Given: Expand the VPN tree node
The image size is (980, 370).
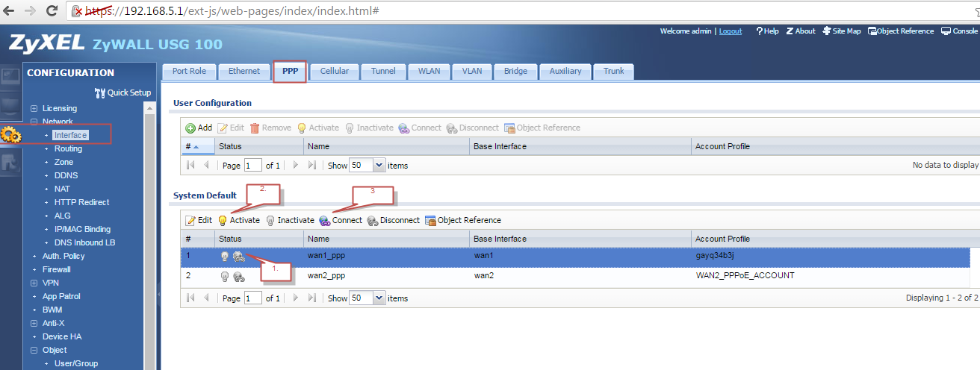Looking at the screenshot, I should tap(34, 283).
